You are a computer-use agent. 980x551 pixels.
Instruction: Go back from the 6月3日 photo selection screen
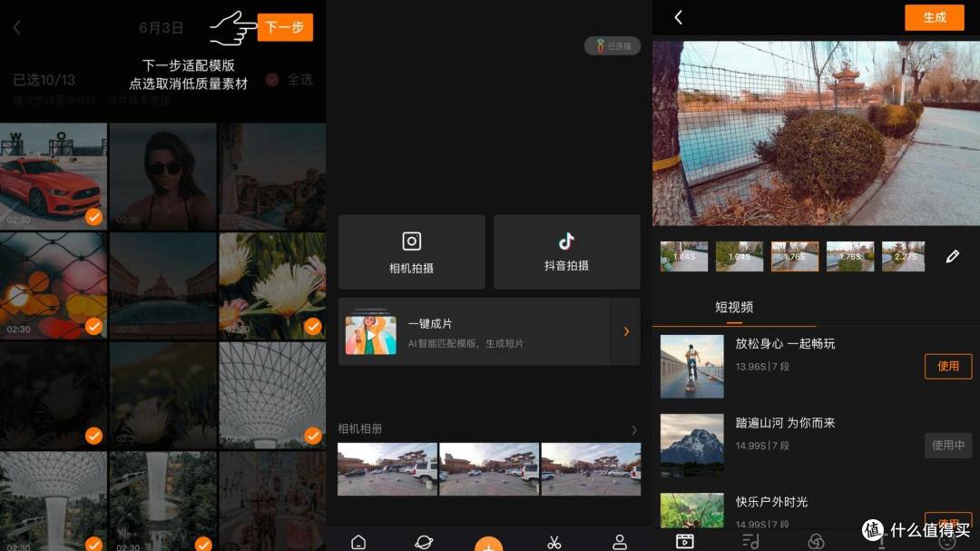click(x=17, y=27)
